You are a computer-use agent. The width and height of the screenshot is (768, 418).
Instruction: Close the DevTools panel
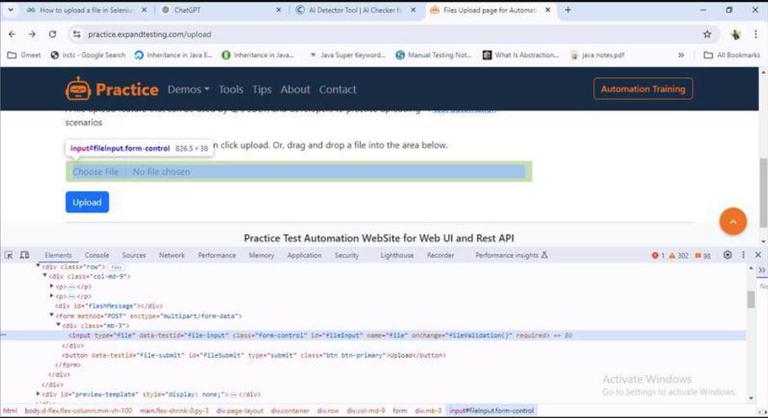pyautogui.click(x=758, y=255)
